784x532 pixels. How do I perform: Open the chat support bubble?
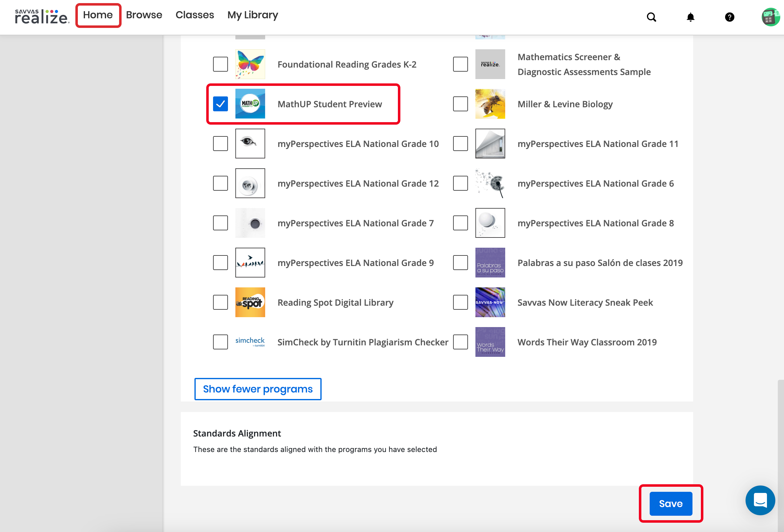click(x=760, y=500)
